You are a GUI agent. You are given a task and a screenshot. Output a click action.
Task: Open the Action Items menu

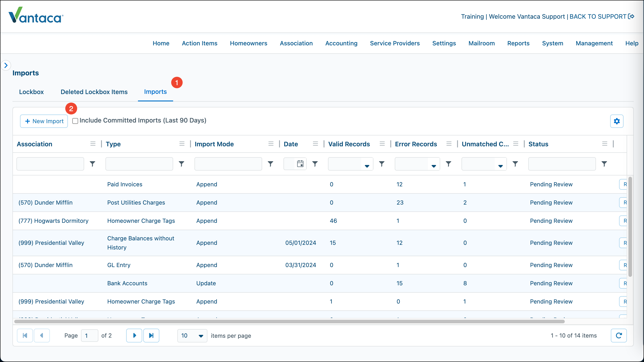coord(200,43)
